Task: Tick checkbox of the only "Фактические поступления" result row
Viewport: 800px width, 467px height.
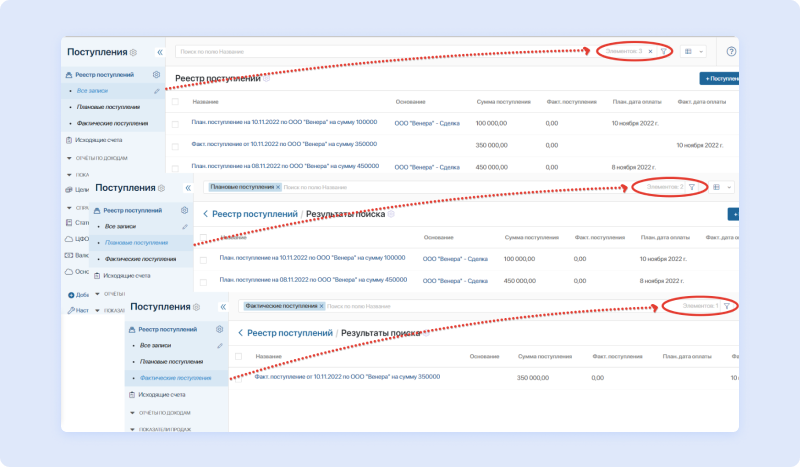Action: coord(238,377)
